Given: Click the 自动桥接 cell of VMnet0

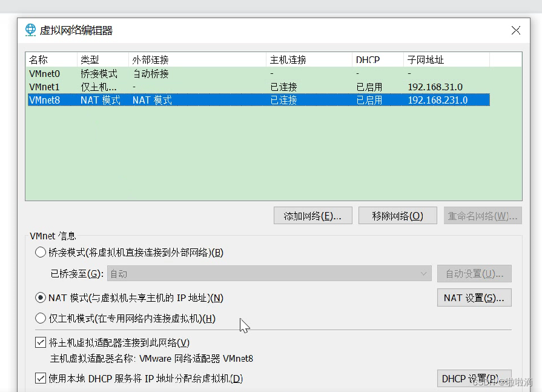Looking at the screenshot, I should pyautogui.click(x=151, y=74).
